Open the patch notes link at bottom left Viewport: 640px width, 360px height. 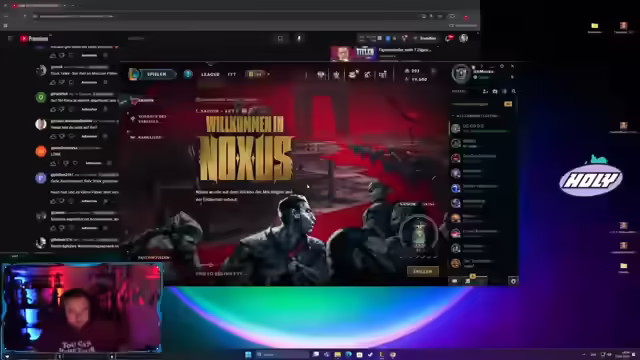(154, 258)
